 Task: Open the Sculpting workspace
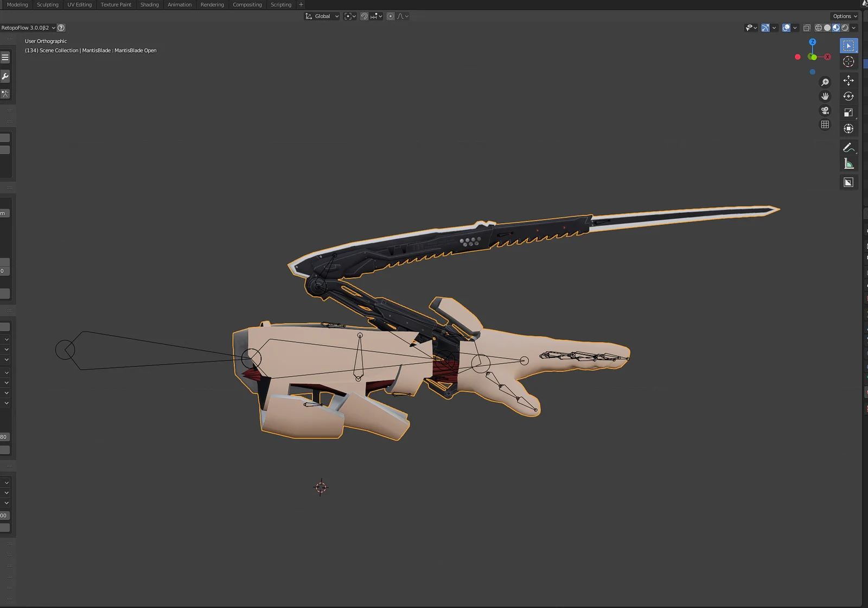click(x=47, y=4)
